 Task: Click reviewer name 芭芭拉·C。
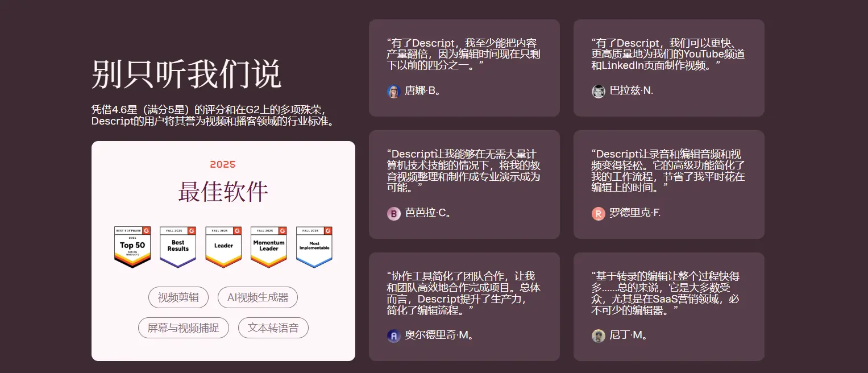(429, 214)
